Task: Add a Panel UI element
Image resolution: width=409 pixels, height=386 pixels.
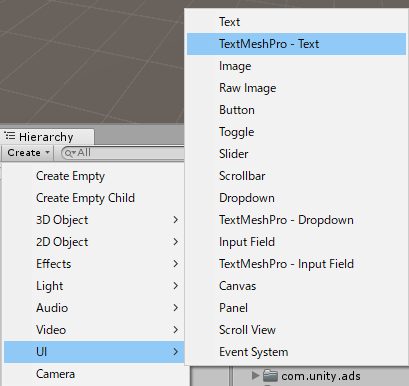Action: [296, 308]
